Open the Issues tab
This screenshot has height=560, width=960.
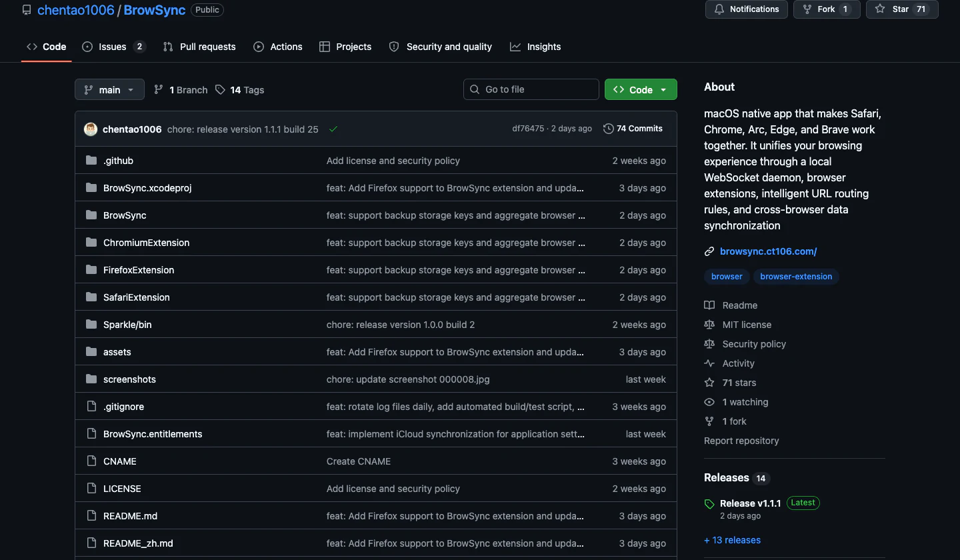coord(113,47)
